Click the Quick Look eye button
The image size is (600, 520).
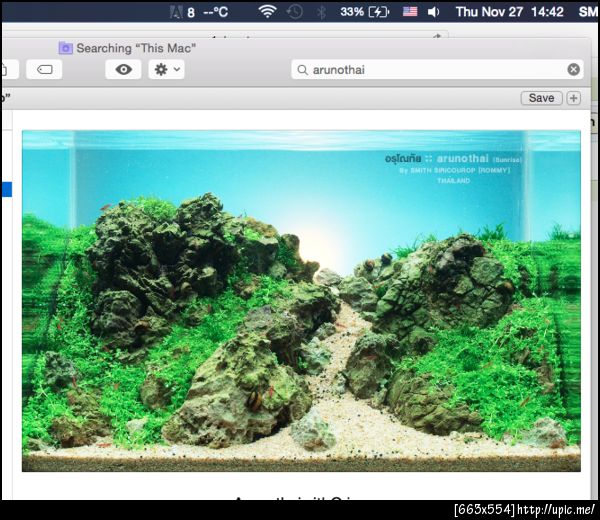[x=123, y=69]
